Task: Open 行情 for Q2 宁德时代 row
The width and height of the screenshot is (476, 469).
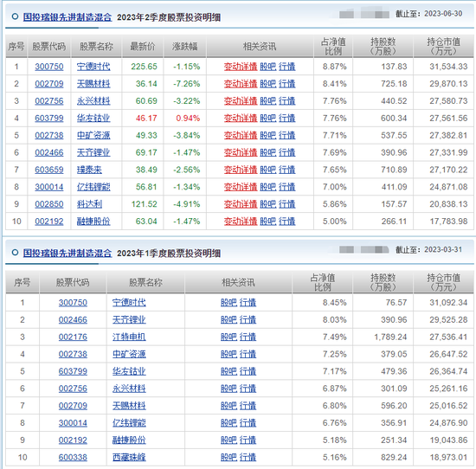Action: 286,67
